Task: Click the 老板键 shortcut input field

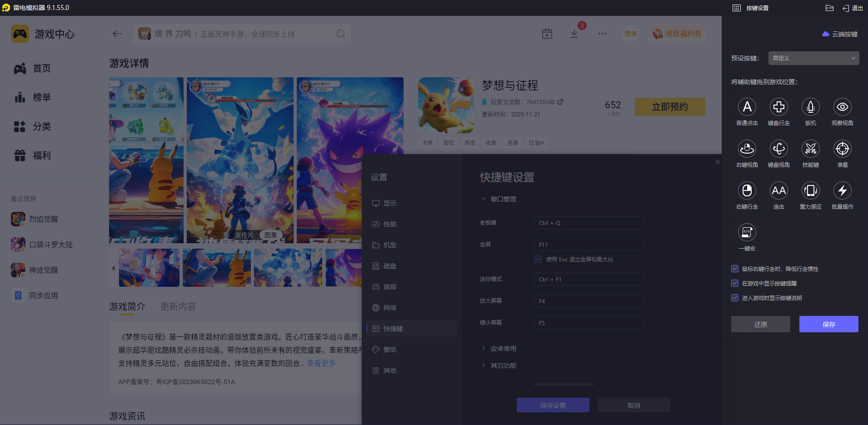Action: pyautogui.click(x=588, y=223)
